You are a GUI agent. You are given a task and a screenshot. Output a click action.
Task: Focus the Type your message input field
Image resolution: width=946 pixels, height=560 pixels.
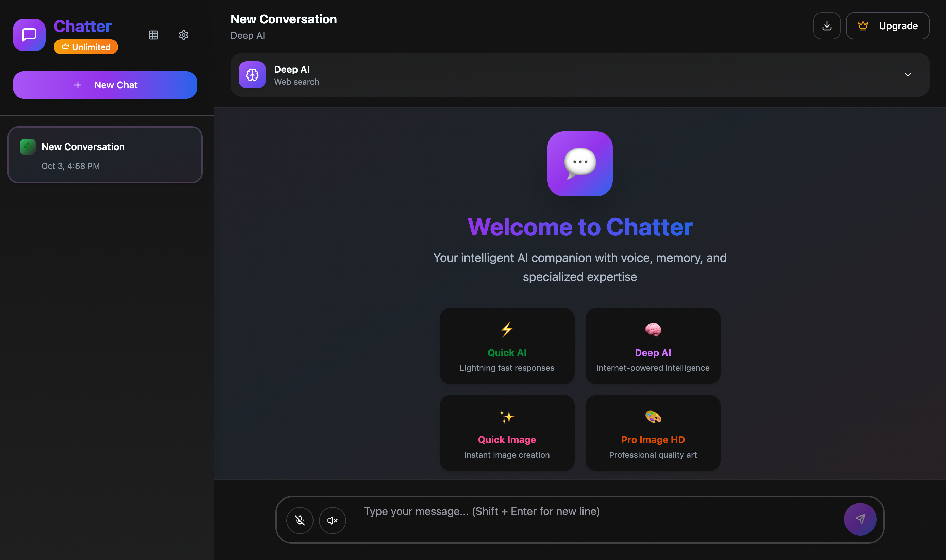(598, 519)
